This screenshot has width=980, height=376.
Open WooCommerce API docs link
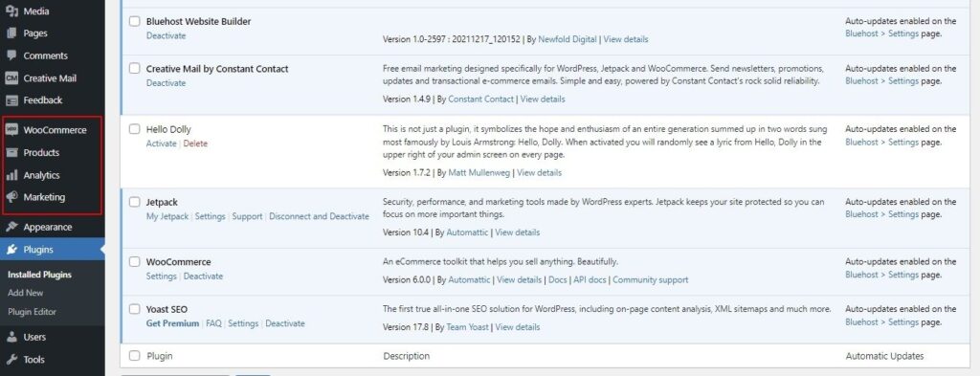pos(590,279)
